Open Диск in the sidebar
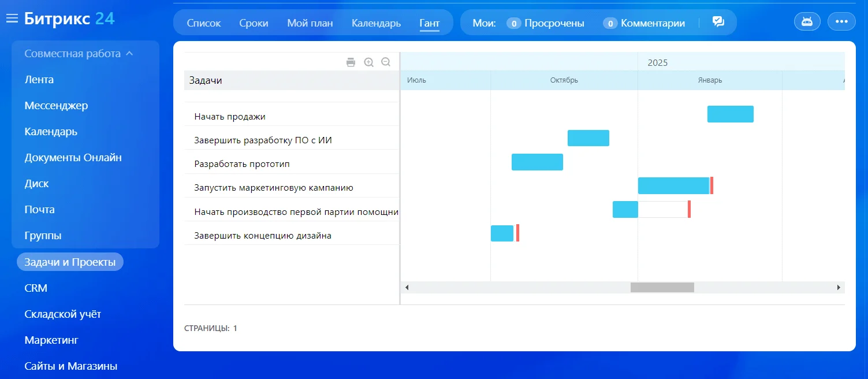This screenshot has width=868, height=379. [x=36, y=184]
